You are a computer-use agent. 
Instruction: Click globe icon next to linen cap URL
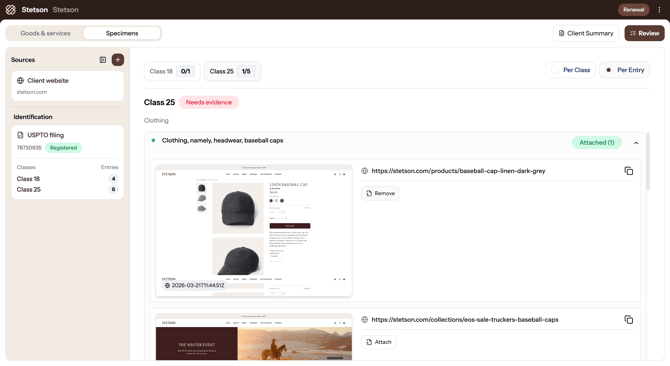(x=364, y=171)
